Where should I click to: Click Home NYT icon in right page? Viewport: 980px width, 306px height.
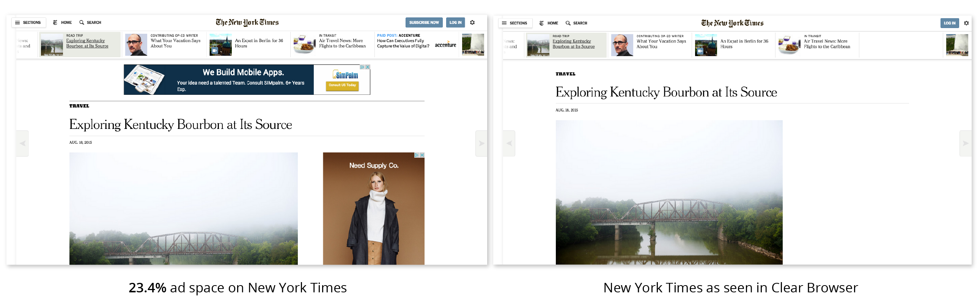pos(541,23)
